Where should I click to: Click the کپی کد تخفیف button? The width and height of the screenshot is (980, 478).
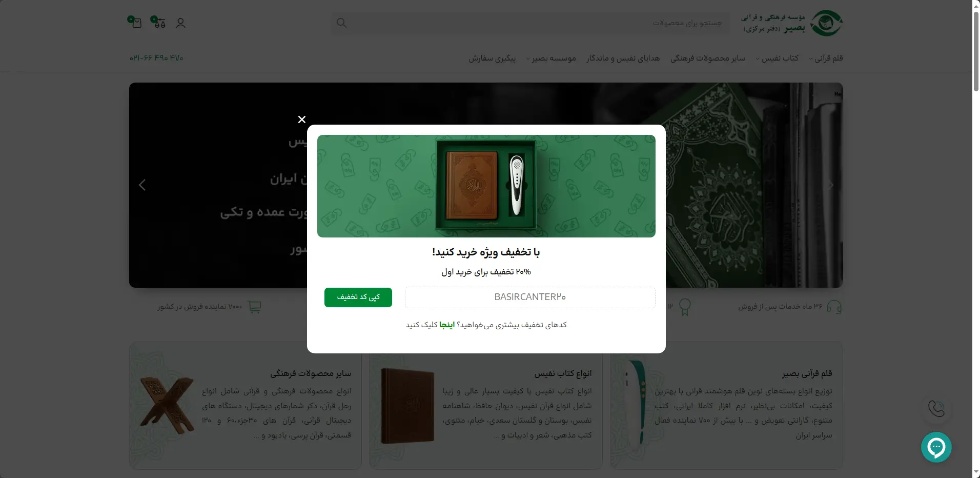pos(358,297)
